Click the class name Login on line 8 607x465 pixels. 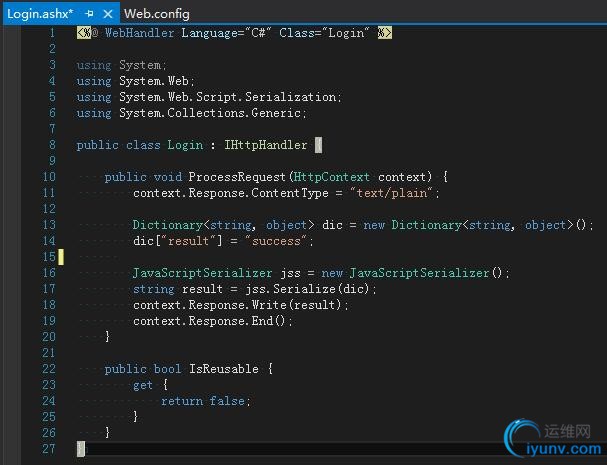185,145
